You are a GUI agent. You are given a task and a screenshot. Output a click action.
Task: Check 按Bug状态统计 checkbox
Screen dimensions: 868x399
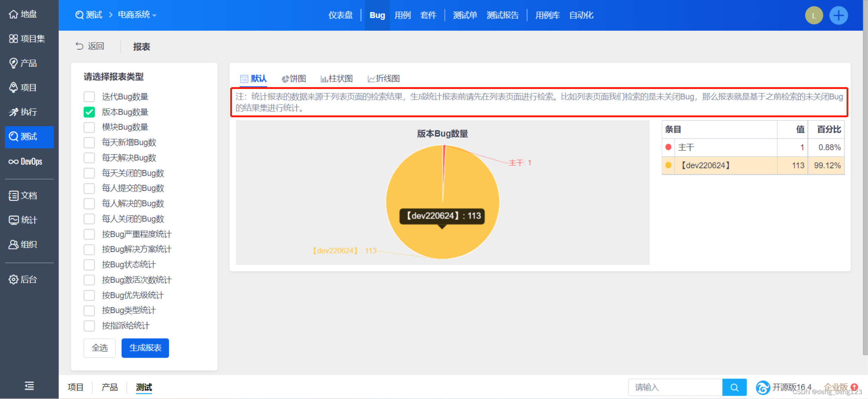click(89, 265)
